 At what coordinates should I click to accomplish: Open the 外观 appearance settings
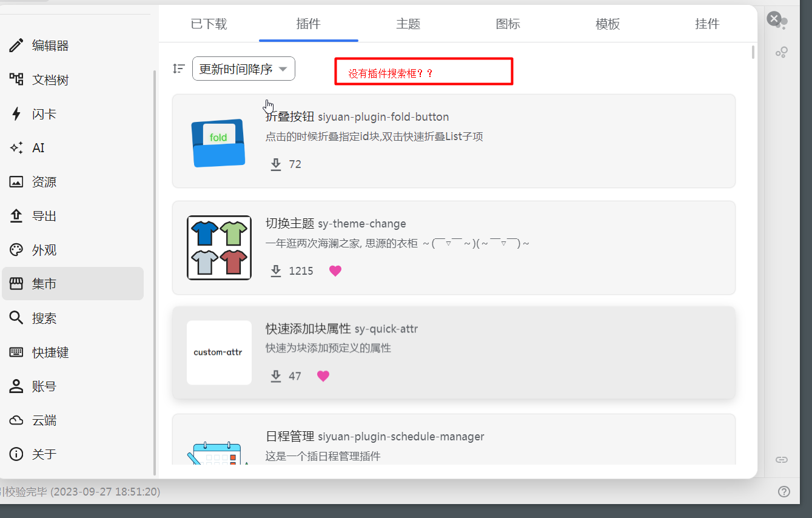point(73,250)
